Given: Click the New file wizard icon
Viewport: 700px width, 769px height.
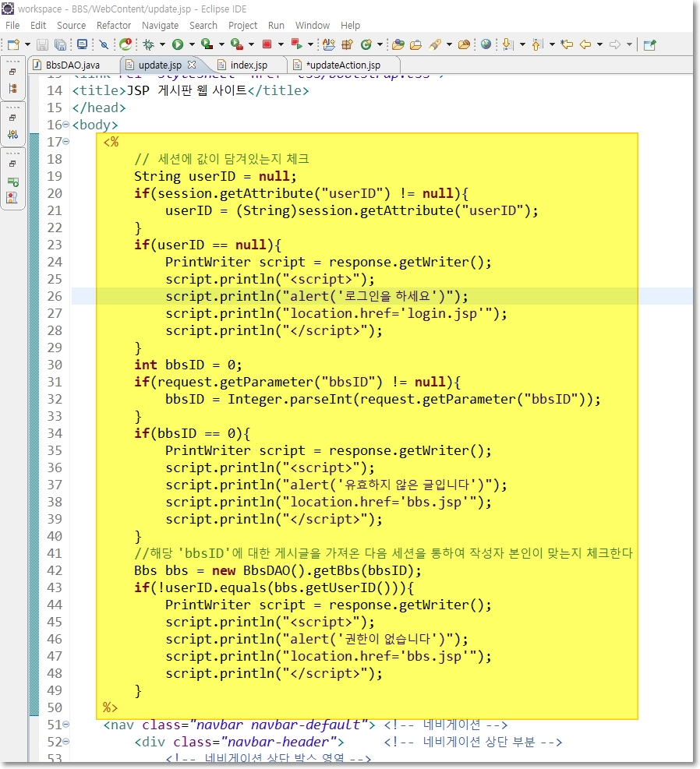Looking at the screenshot, I should [13, 44].
